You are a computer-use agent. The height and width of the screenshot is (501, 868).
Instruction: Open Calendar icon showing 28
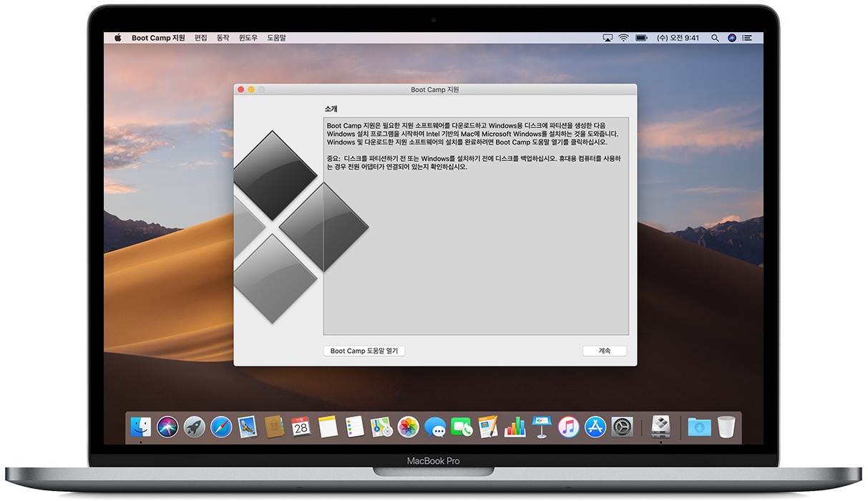(x=301, y=427)
